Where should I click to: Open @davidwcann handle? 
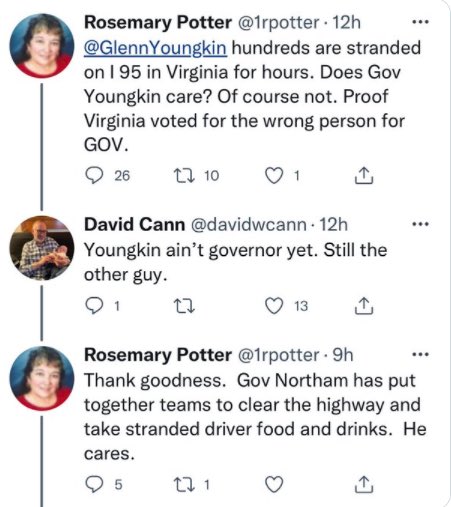(x=249, y=224)
